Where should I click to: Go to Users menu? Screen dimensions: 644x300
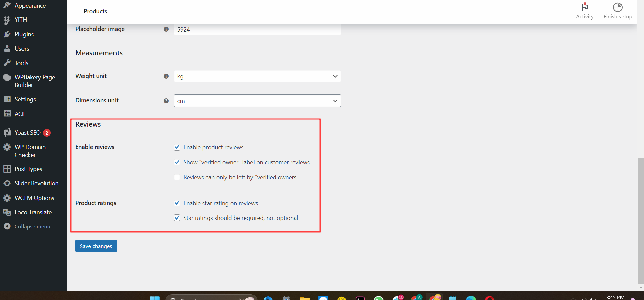(22, 49)
